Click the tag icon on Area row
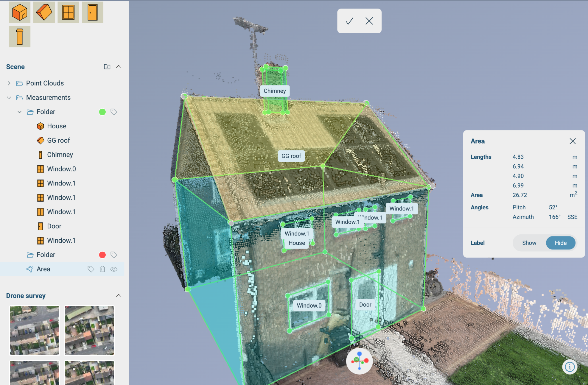 91,269
